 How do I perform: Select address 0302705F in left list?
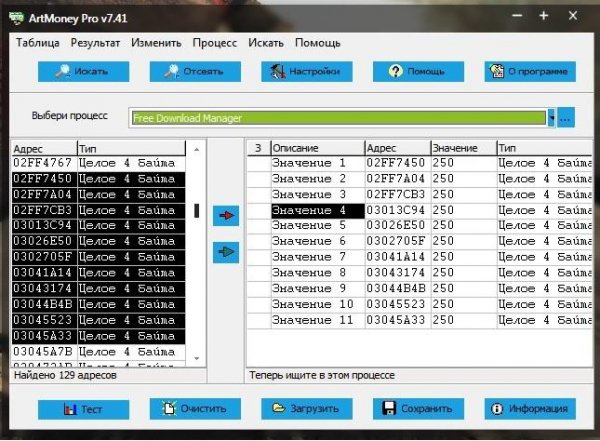pos(42,257)
